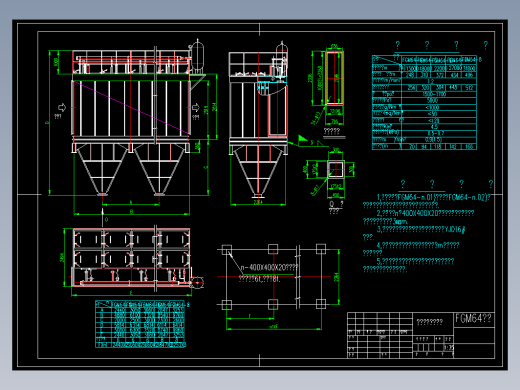Click the left inlet arrow on front elevation
The width and height of the screenshot is (520, 390).
(62, 107)
